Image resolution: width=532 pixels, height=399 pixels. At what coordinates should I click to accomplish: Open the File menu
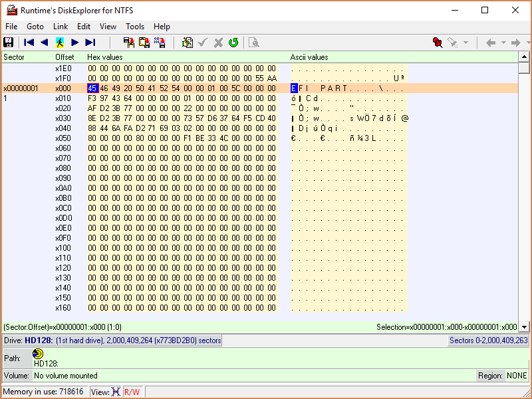point(11,27)
